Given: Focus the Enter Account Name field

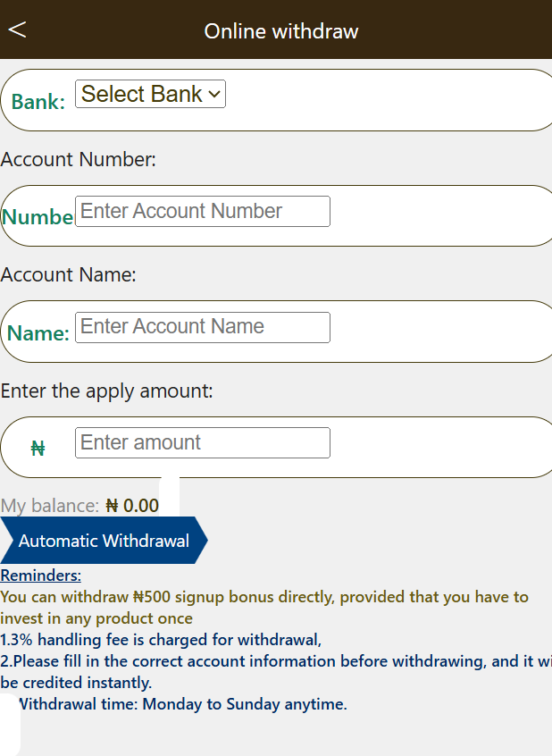Looking at the screenshot, I should click(x=202, y=327).
